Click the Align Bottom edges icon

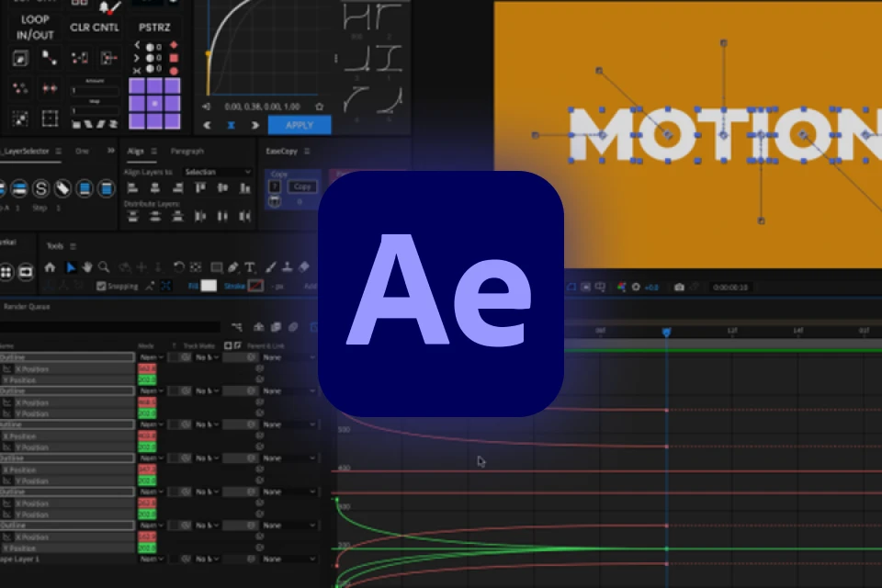pos(245,188)
